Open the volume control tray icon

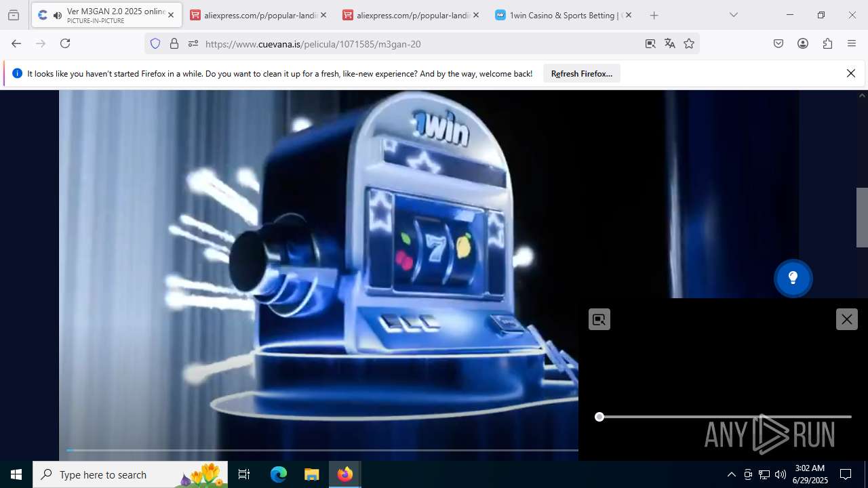(781, 474)
